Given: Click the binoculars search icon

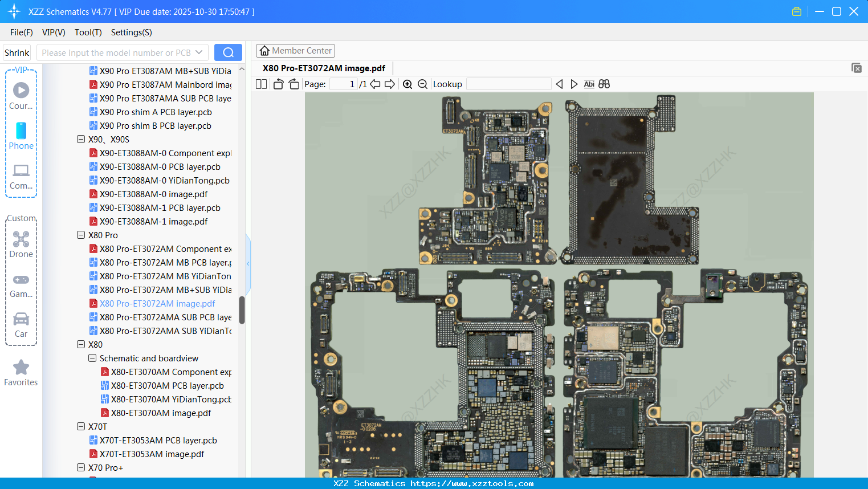Looking at the screenshot, I should 604,84.
